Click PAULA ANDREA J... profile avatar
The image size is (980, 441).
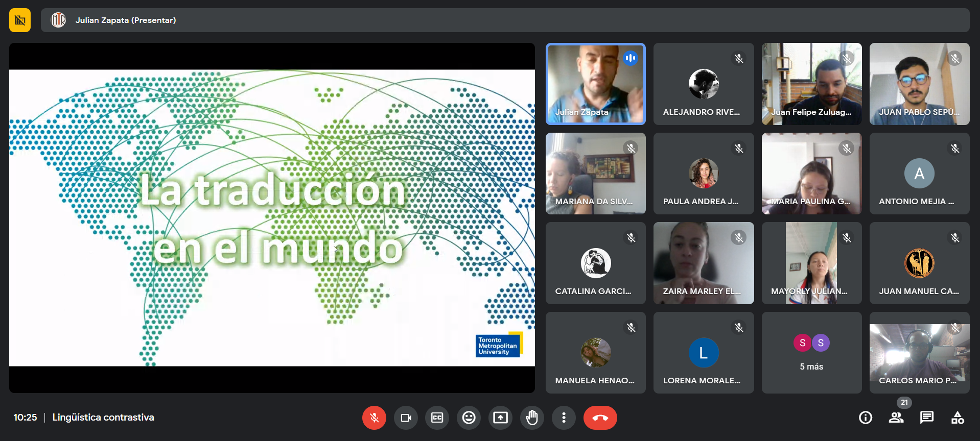coord(704,174)
